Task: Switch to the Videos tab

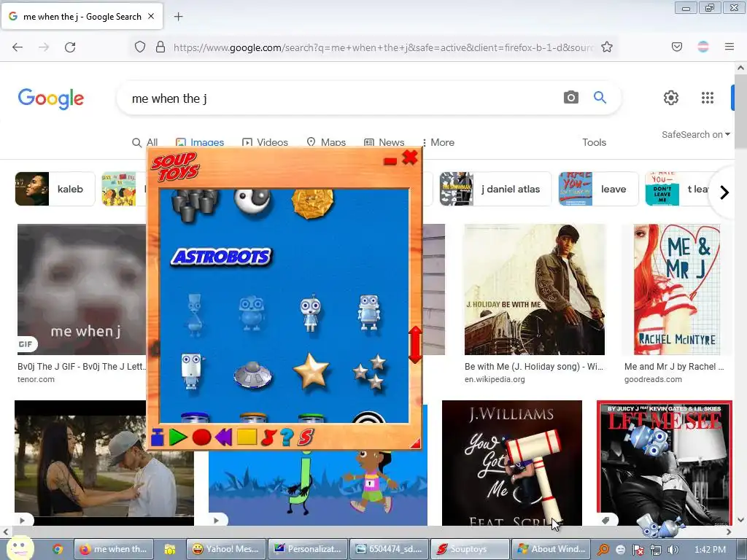Action: click(265, 142)
